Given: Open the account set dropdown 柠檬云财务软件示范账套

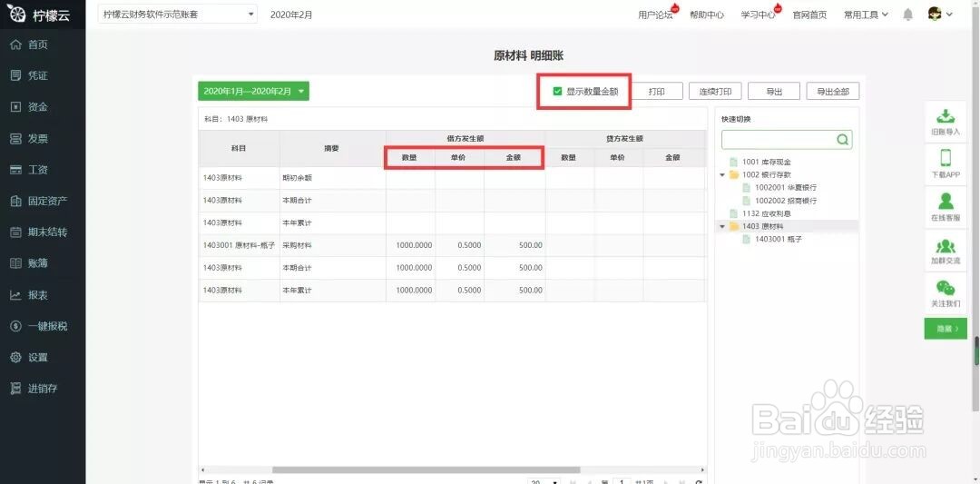Looking at the screenshot, I should pos(178,15).
